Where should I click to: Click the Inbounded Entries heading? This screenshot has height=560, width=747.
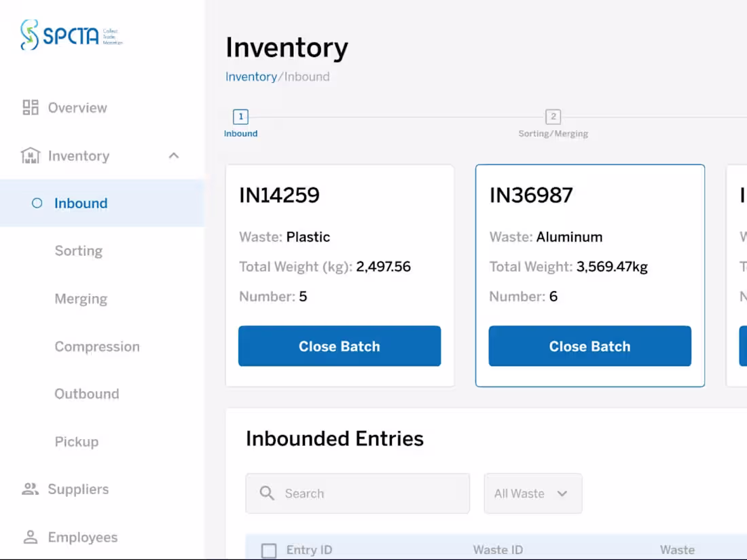[334, 438]
